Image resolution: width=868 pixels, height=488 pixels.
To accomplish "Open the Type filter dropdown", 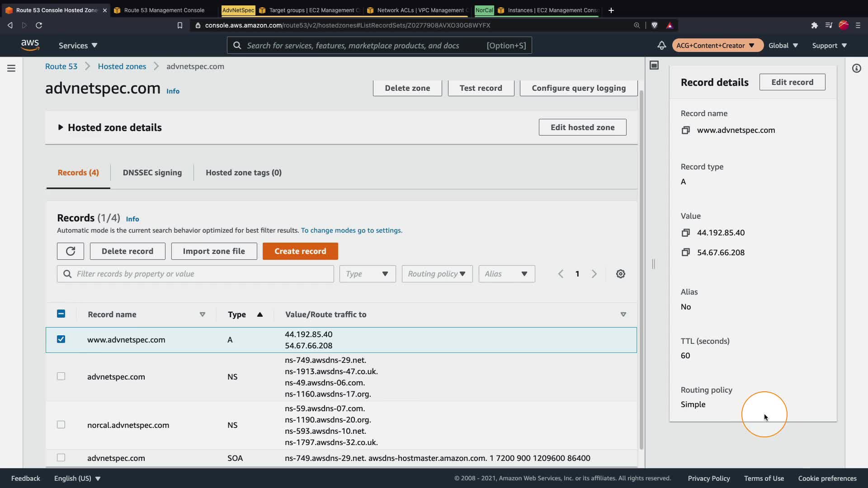I will 367,274.
